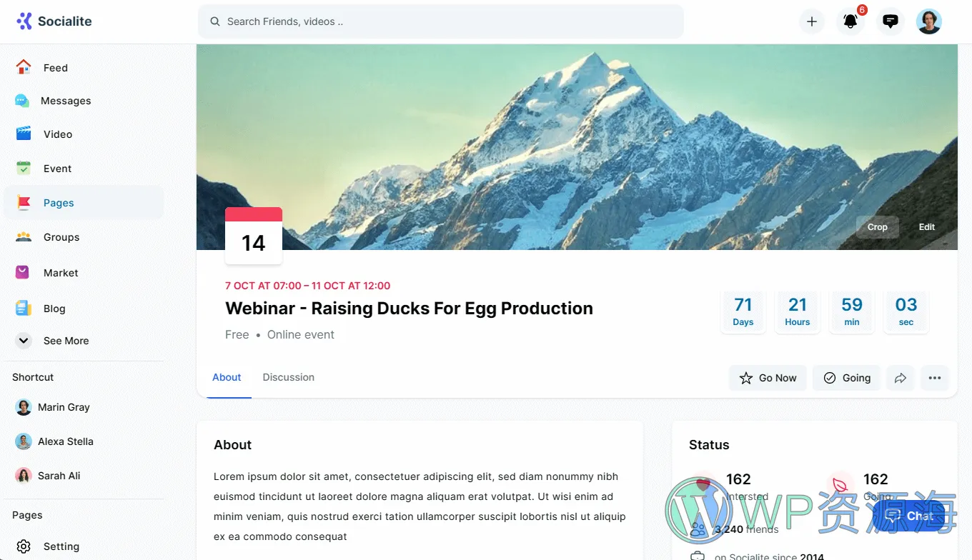Viewport: 972px width, 560px height.
Task: Open the messages chat bubble icon in header
Action: click(890, 21)
